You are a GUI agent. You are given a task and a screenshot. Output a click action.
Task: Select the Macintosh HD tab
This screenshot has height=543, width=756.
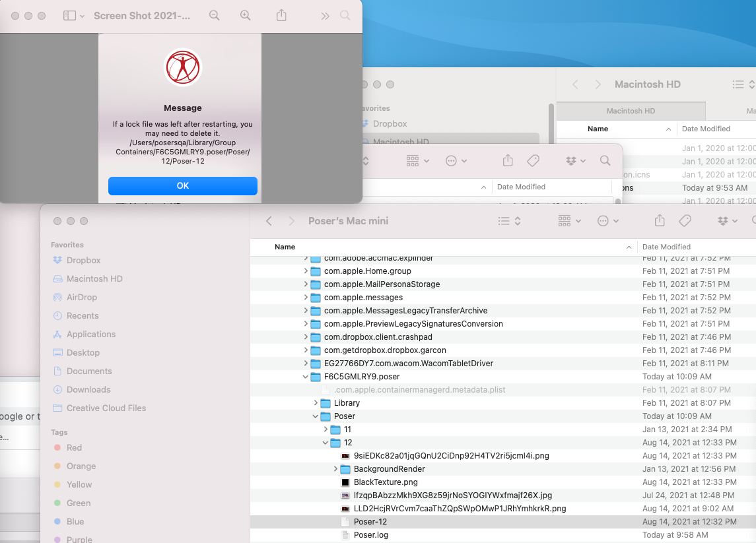click(x=631, y=111)
